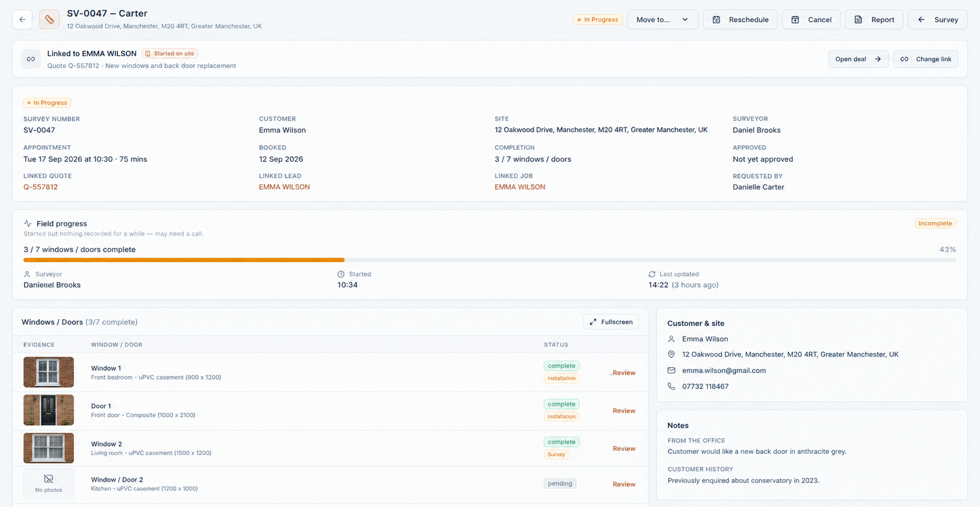Click the link icon beside Linked to EMMA WILSON

click(31, 59)
